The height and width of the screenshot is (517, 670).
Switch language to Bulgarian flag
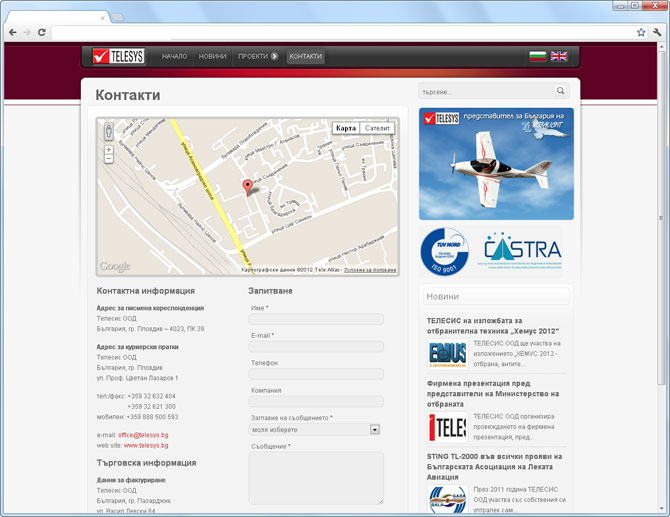pos(538,56)
